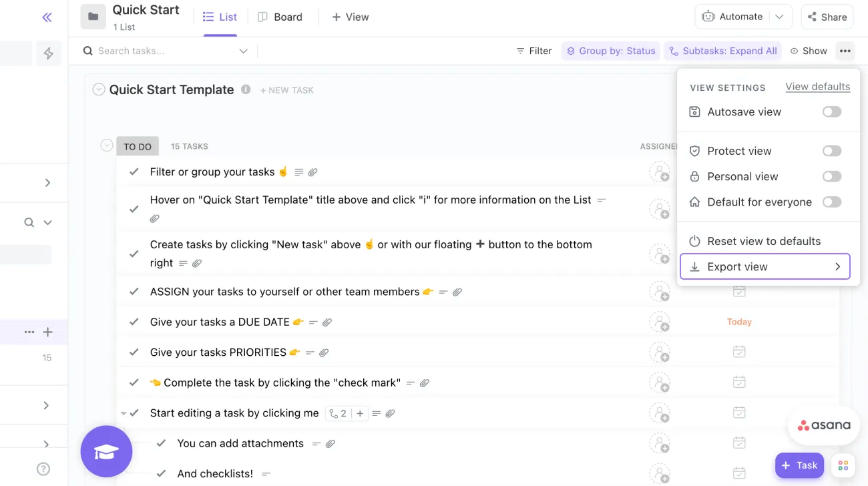Open the Show columns options
The image size is (868, 486).
coord(809,50)
